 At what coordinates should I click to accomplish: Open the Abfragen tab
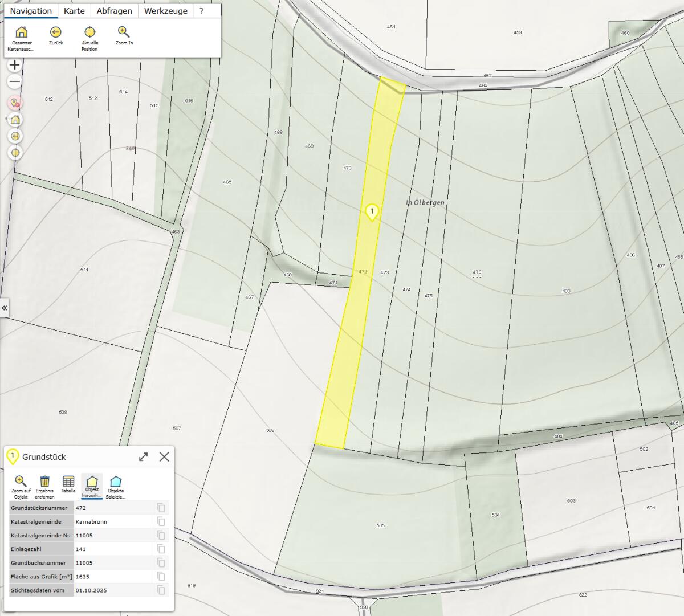pyautogui.click(x=114, y=11)
